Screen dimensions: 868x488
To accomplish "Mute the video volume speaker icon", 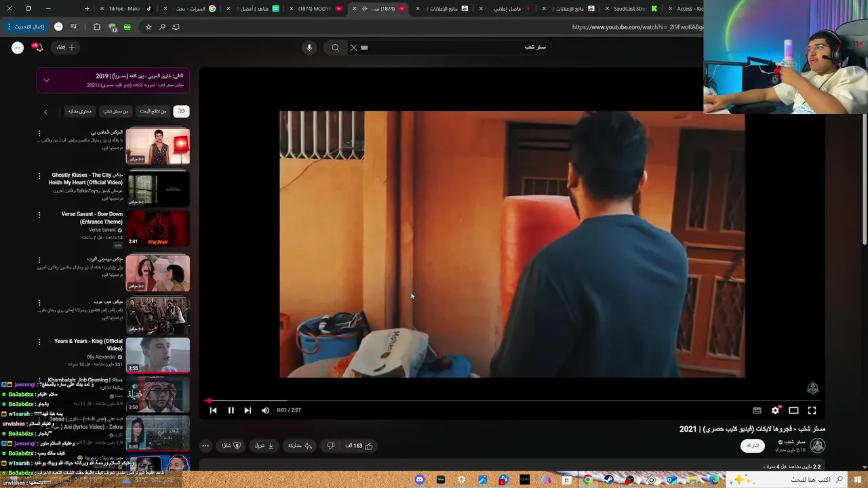I will (x=265, y=410).
